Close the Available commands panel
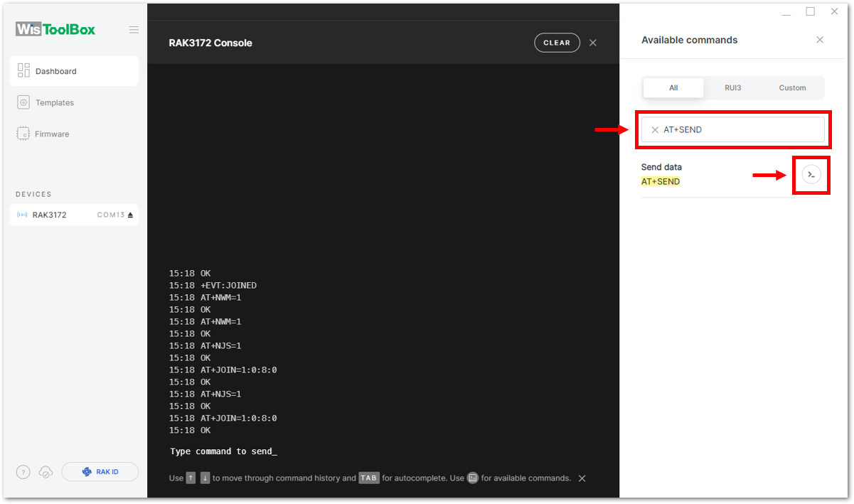 [820, 40]
